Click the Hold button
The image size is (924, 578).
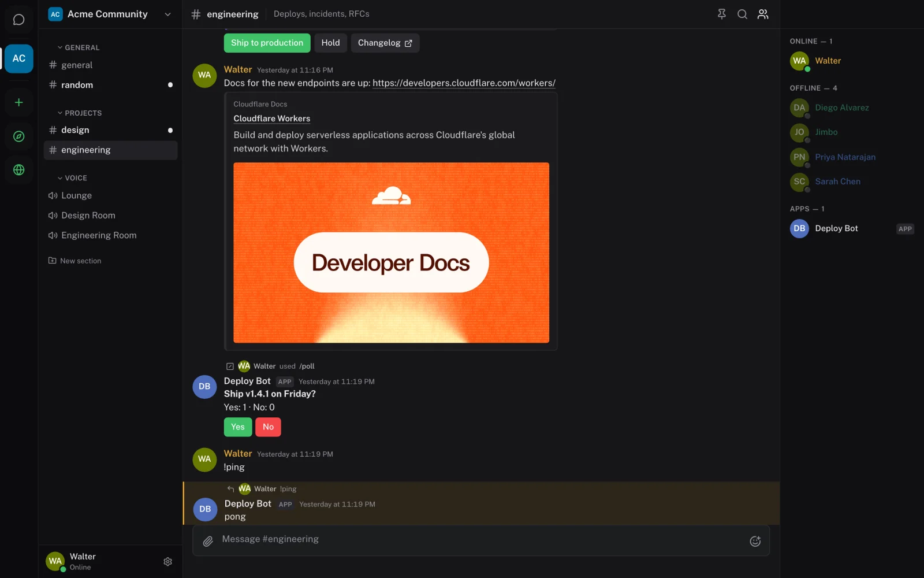pyautogui.click(x=330, y=43)
